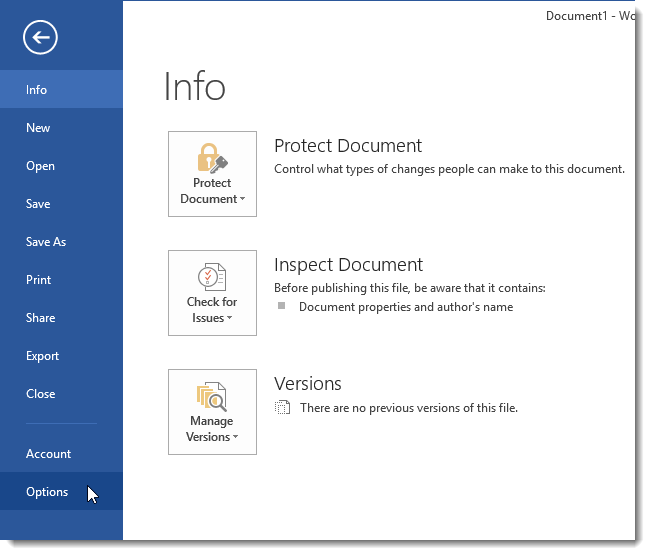Open the Account page

tap(61, 453)
